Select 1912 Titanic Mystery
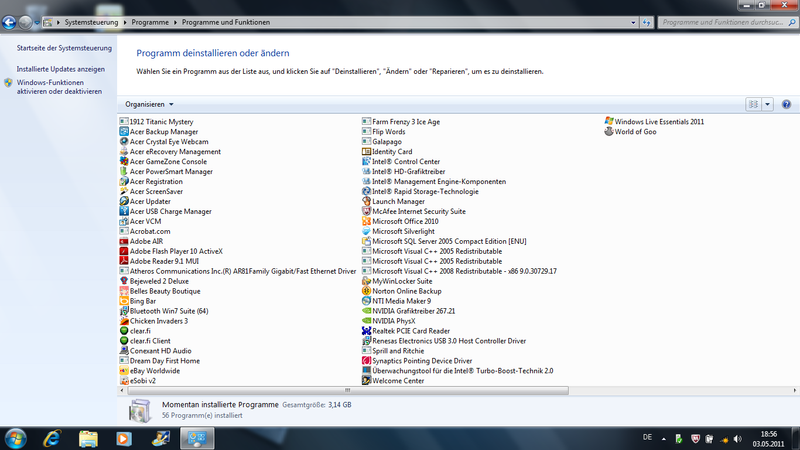The image size is (800, 450). [157, 121]
